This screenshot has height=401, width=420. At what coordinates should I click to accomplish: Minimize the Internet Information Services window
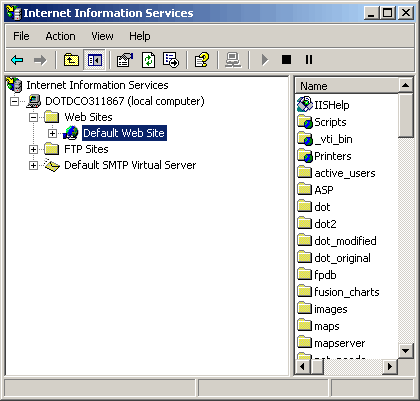coord(372,13)
